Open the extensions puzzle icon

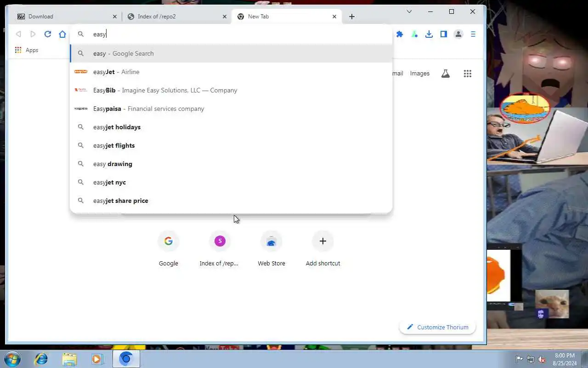click(400, 34)
